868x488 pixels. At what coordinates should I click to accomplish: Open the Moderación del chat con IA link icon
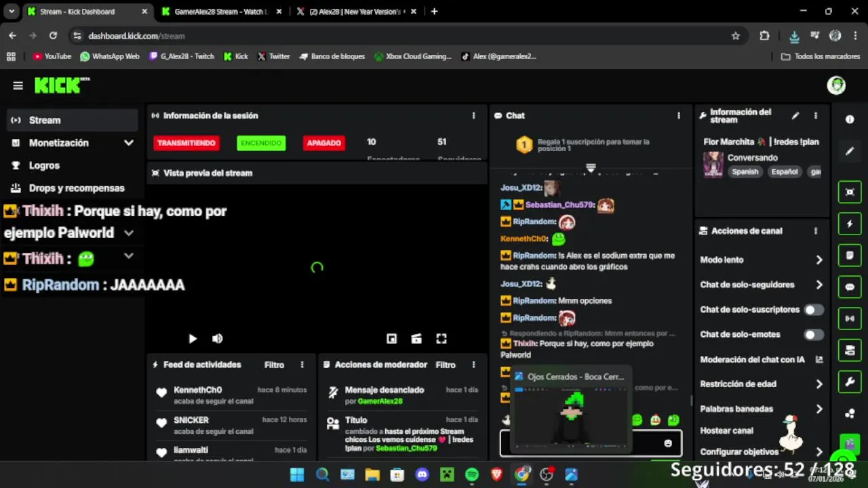[819, 359]
